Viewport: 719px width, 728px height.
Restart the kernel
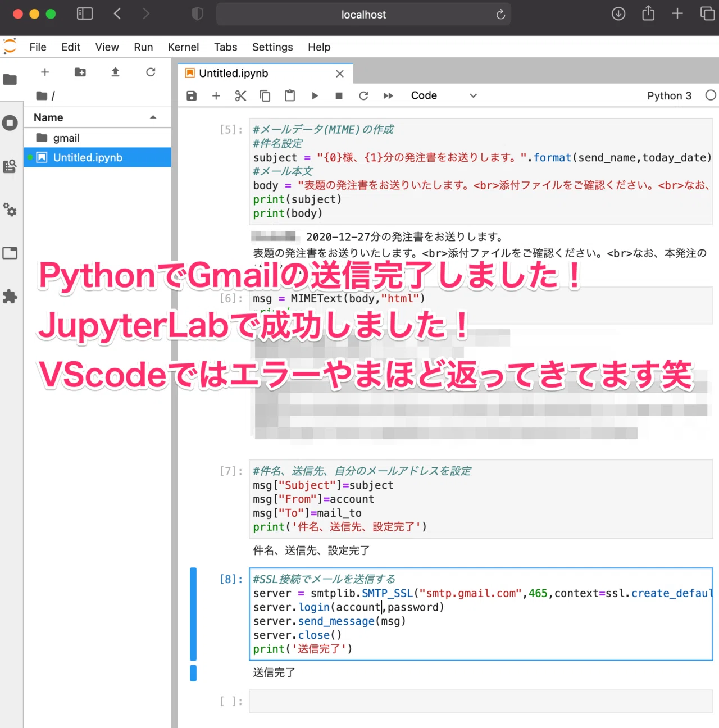tap(363, 96)
